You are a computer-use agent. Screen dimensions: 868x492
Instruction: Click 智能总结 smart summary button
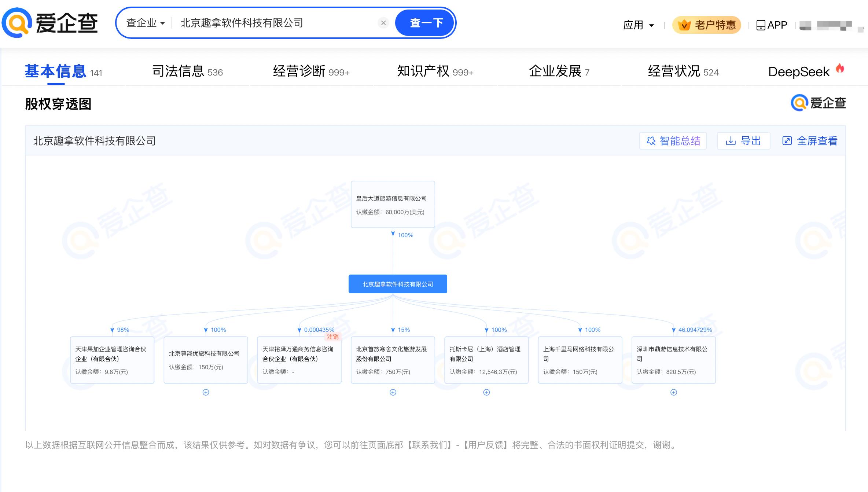[x=673, y=141]
